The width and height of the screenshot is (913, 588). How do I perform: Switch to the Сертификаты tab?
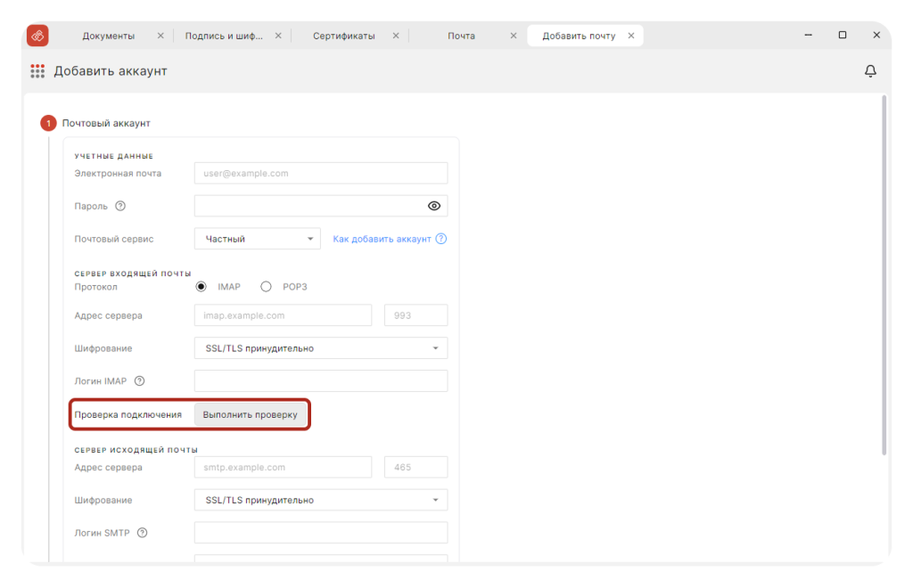[x=343, y=36]
